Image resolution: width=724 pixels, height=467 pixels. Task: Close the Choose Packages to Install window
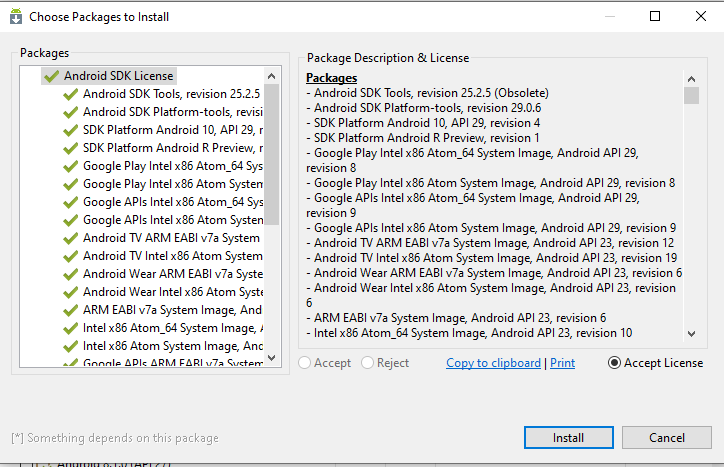coord(701,16)
